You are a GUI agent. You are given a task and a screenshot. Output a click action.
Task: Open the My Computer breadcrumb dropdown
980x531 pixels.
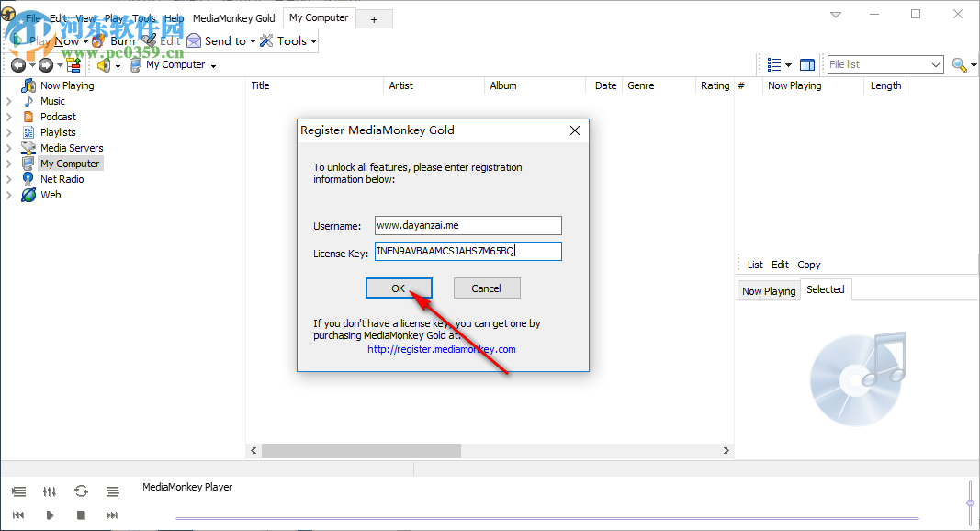point(213,65)
